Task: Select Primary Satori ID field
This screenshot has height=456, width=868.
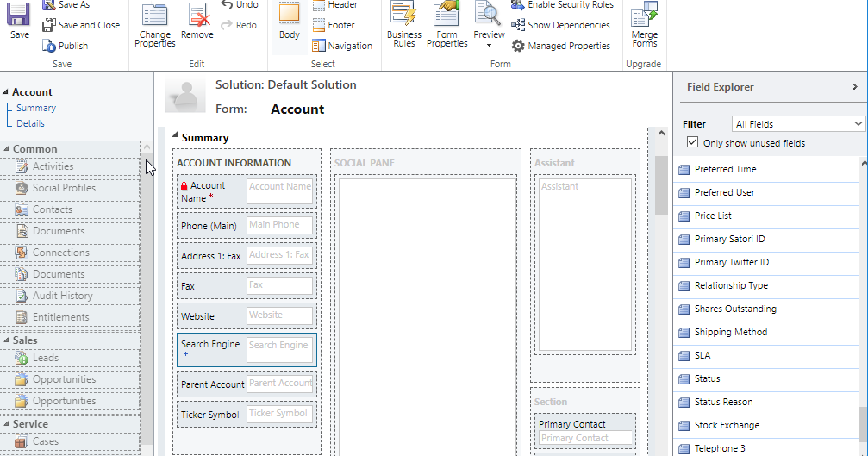Action: (x=766, y=239)
